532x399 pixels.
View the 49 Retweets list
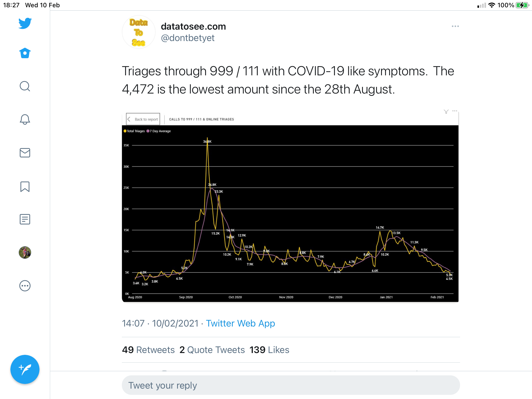click(x=148, y=350)
